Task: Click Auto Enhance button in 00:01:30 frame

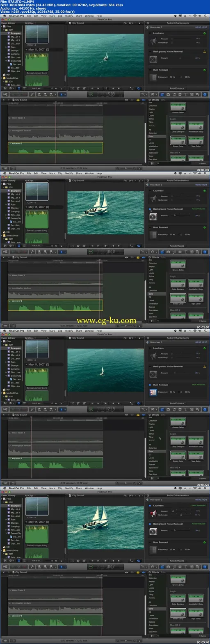Action: 177,88
